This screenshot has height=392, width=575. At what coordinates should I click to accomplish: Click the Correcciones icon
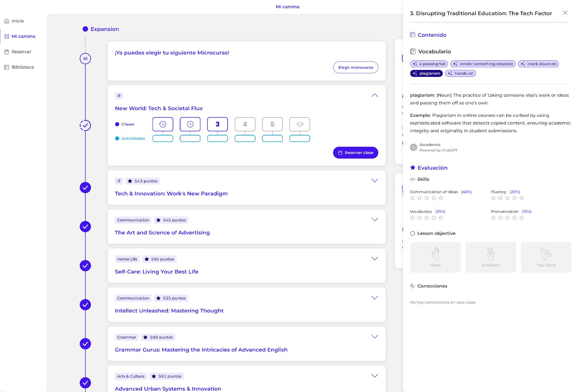(413, 286)
